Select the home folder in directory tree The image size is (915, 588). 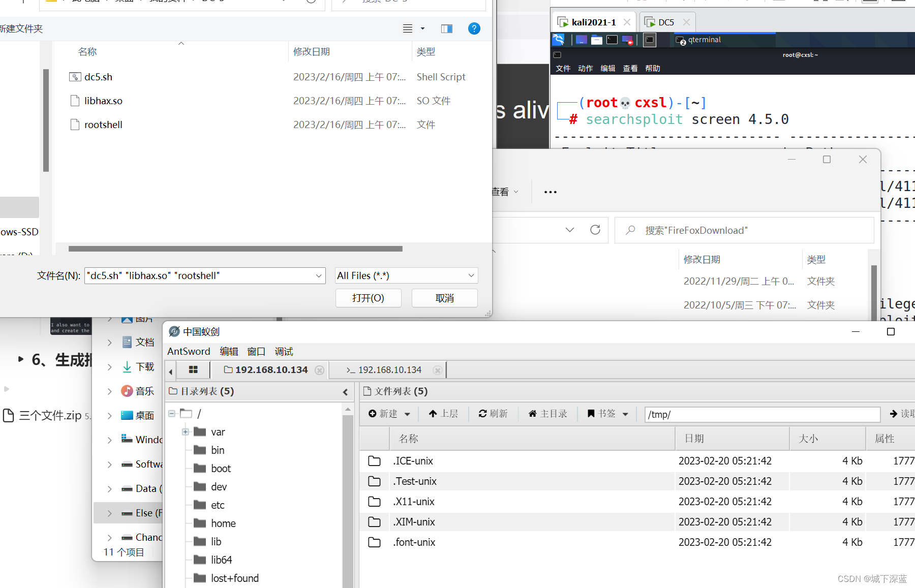[216, 523]
